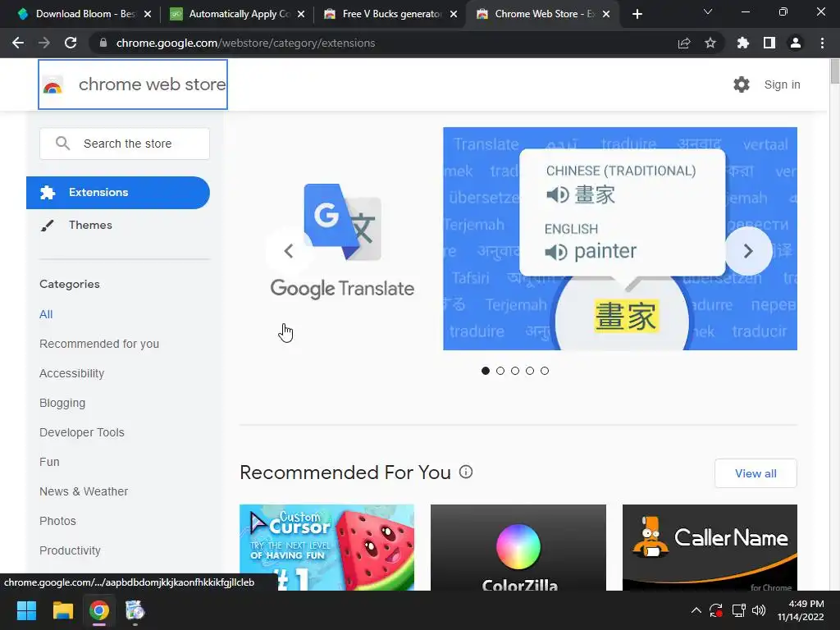This screenshot has width=840, height=630.
Task: Open File Explorer from taskbar
Action: click(62, 610)
